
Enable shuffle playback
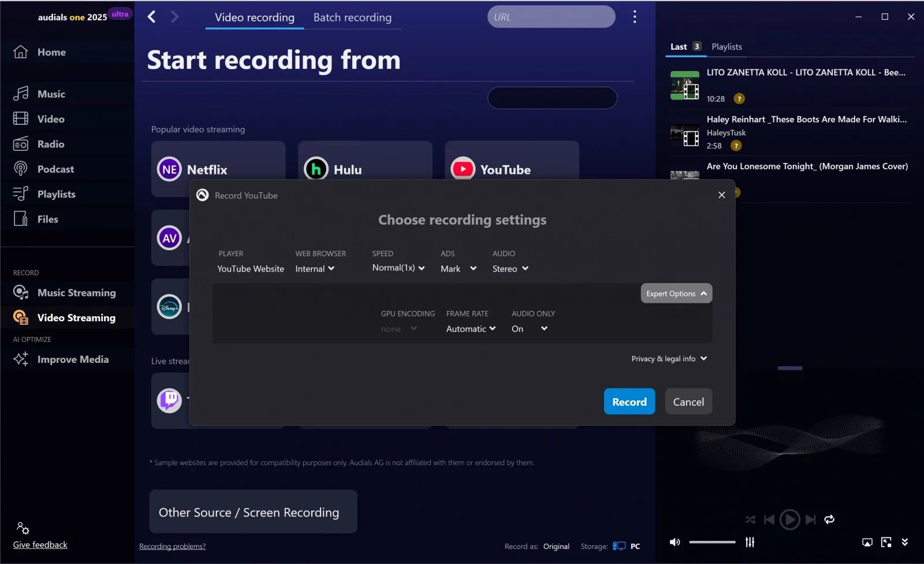tap(750, 520)
